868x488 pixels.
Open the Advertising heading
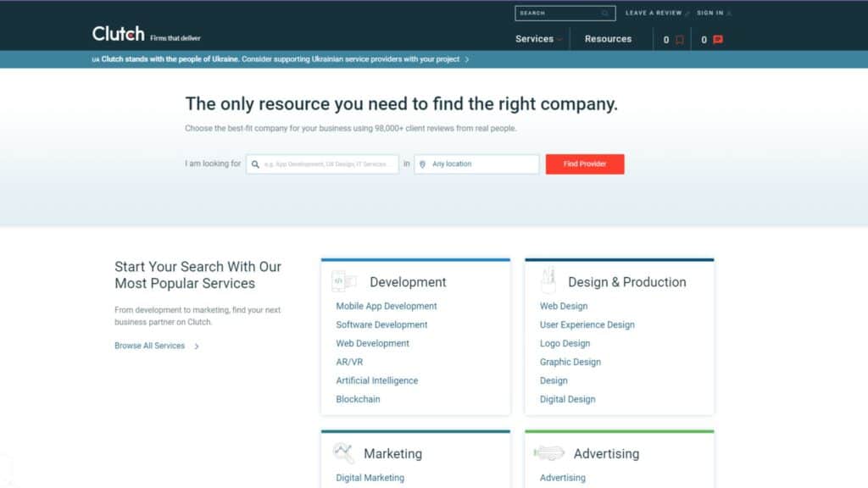click(606, 454)
